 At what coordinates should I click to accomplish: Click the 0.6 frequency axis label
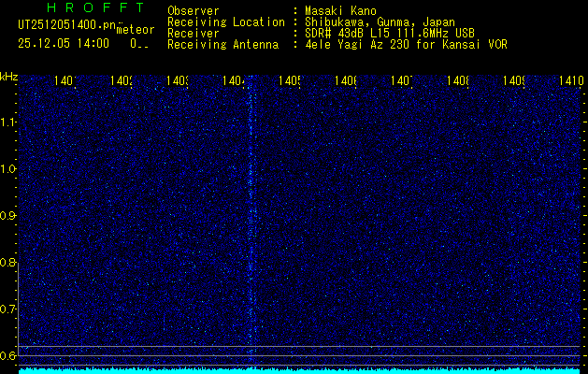pyautogui.click(x=8, y=355)
